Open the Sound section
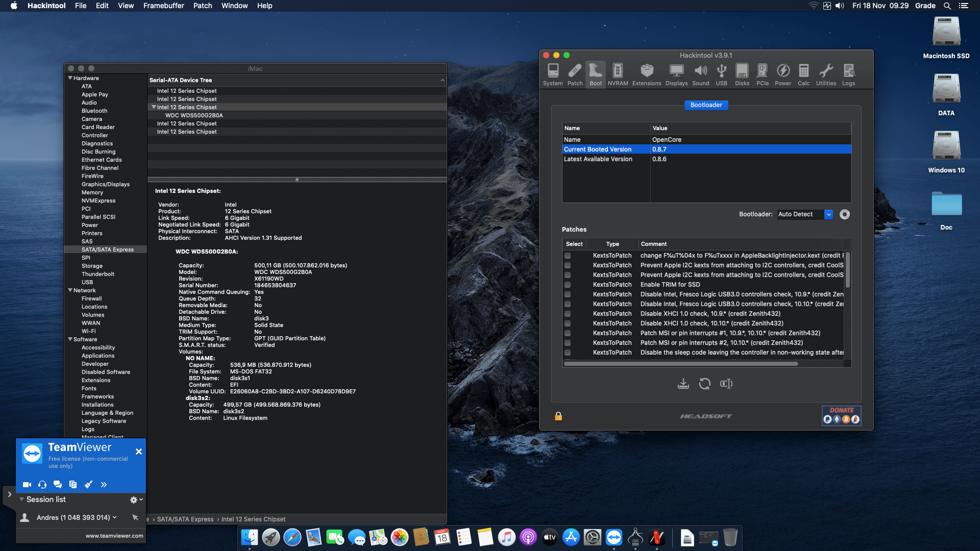The width and height of the screenshot is (980, 551). point(700,74)
